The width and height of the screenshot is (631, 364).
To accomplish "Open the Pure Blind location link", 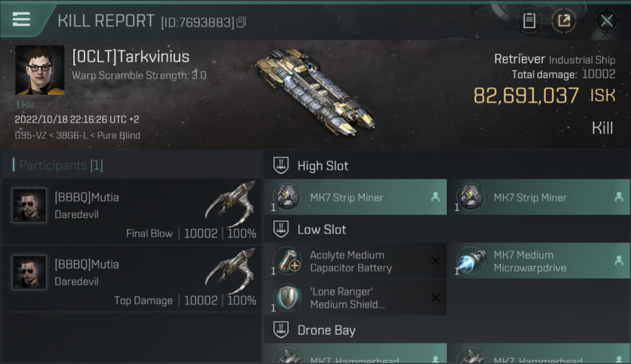I will tap(119, 135).
